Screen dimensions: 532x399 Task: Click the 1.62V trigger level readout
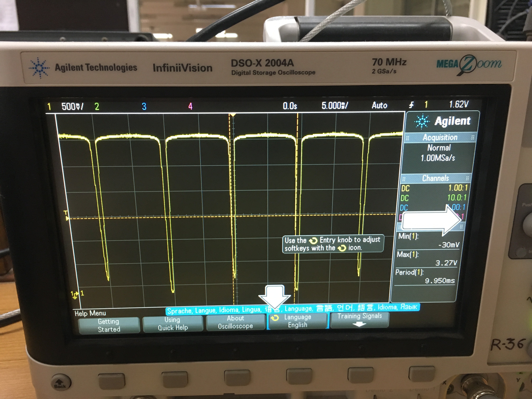point(459,104)
